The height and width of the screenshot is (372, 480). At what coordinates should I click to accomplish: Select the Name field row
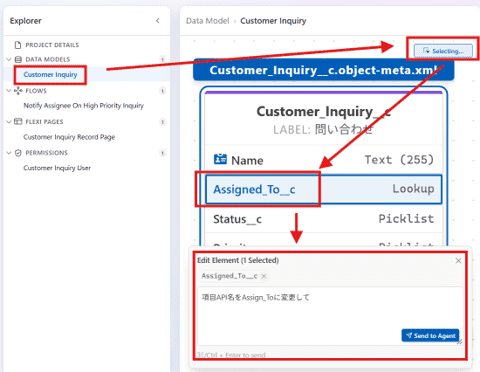coord(324,160)
